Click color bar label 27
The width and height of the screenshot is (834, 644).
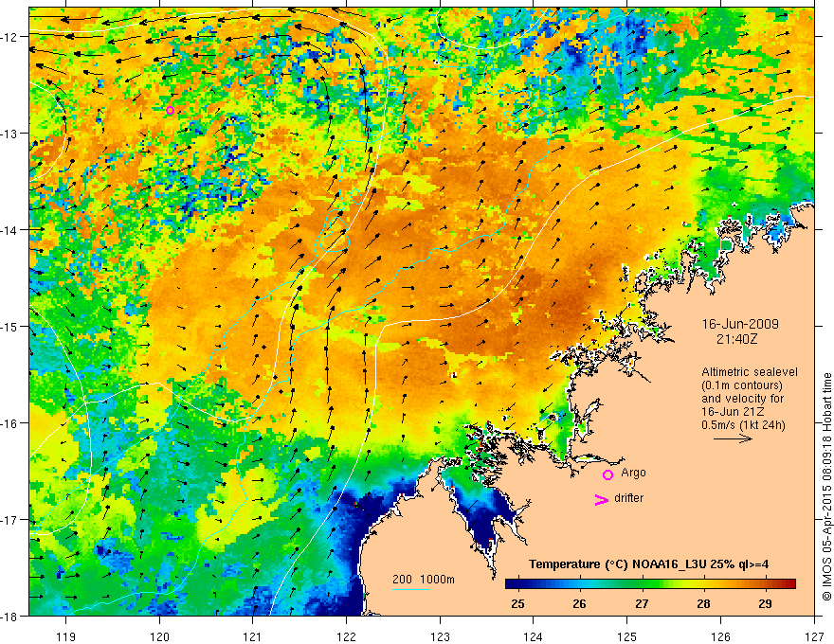pos(642,603)
